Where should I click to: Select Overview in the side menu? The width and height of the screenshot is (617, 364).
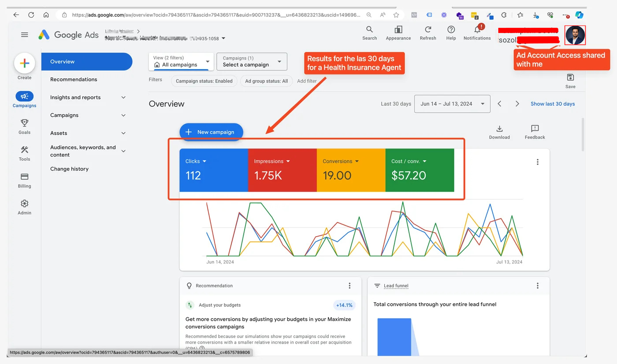(x=87, y=62)
